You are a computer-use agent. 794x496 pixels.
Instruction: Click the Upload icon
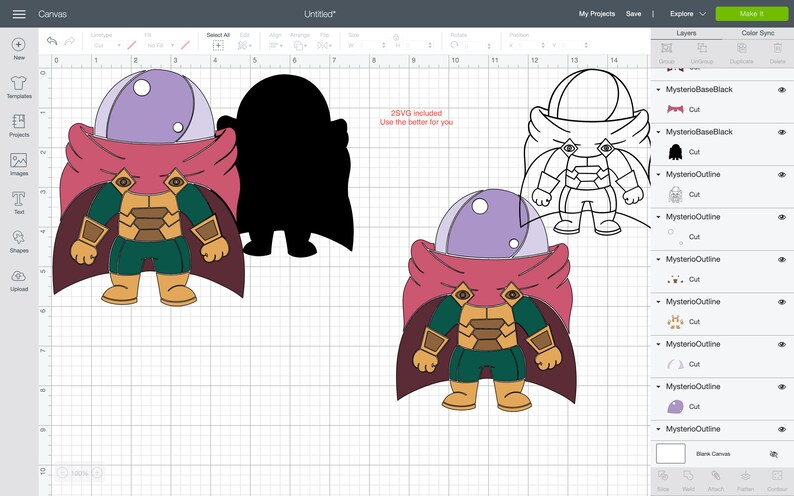coord(19,276)
